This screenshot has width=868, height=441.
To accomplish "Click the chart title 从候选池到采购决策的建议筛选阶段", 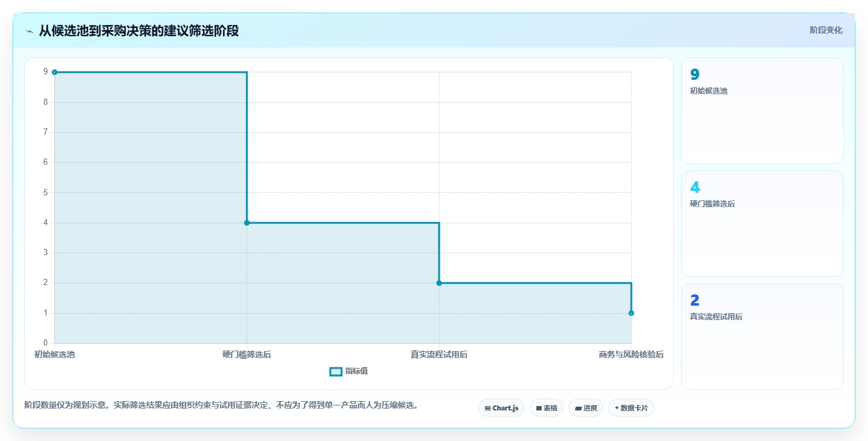I will tap(139, 31).
